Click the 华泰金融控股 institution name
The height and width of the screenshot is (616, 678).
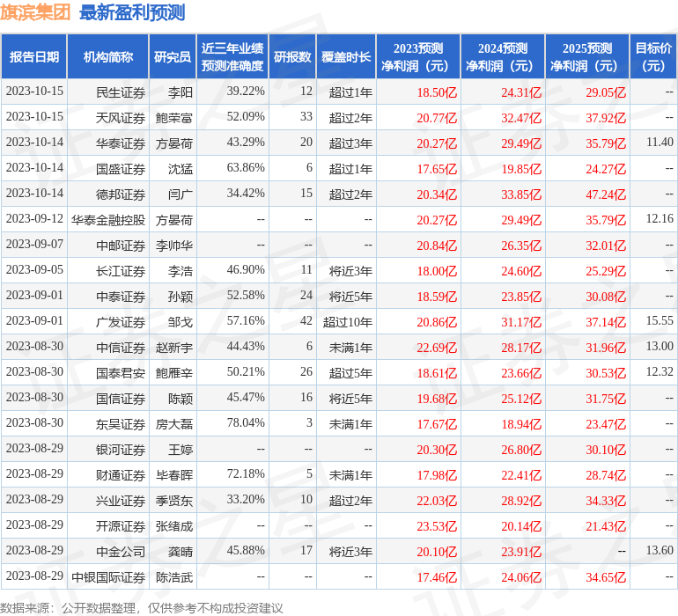tap(108, 219)
